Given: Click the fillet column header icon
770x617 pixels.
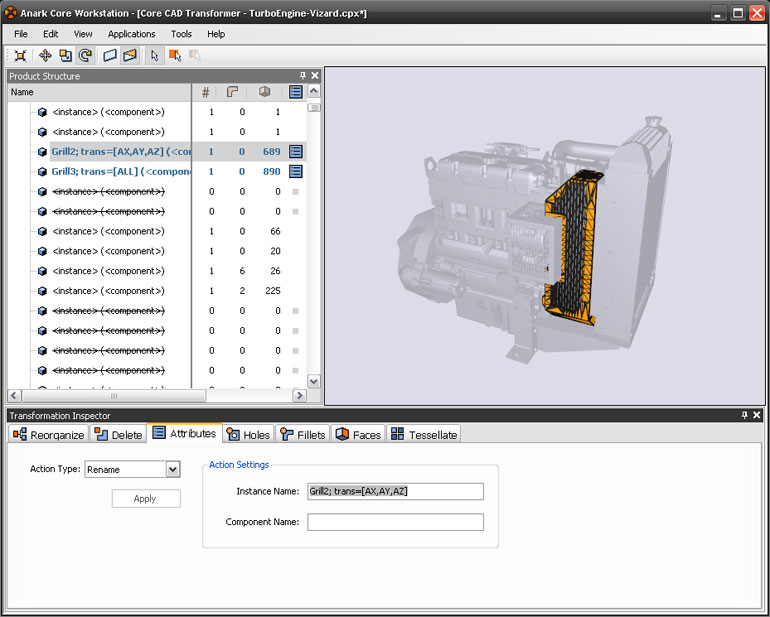Looking at the screenshot, I should coord(232,92).
